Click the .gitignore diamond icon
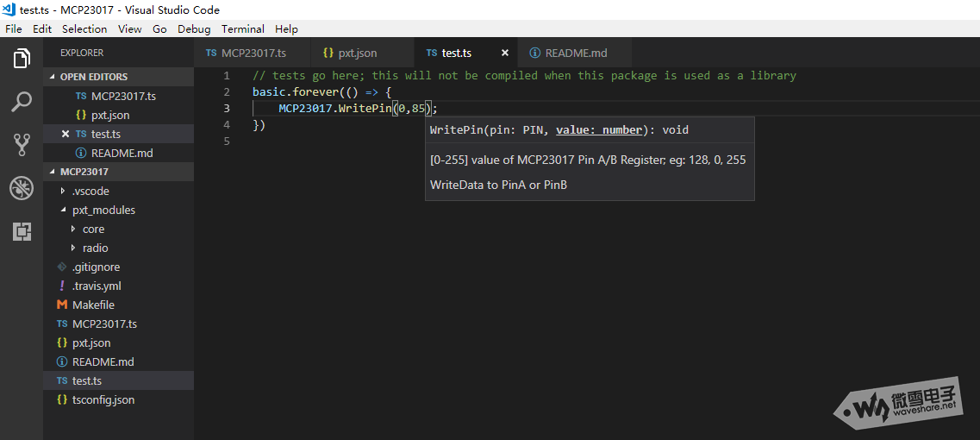Viewport: 980px width, 440px height. click(61, 267)
